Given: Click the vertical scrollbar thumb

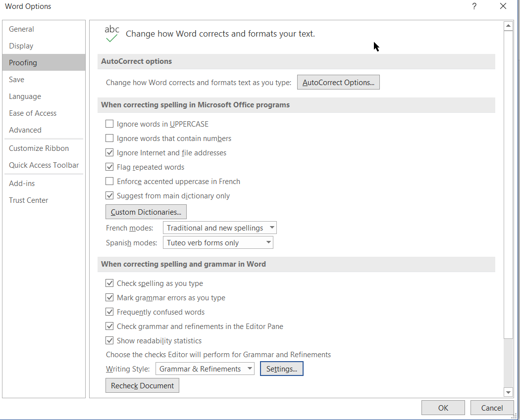Looking at the screenshot, I should tap(508, 185).
